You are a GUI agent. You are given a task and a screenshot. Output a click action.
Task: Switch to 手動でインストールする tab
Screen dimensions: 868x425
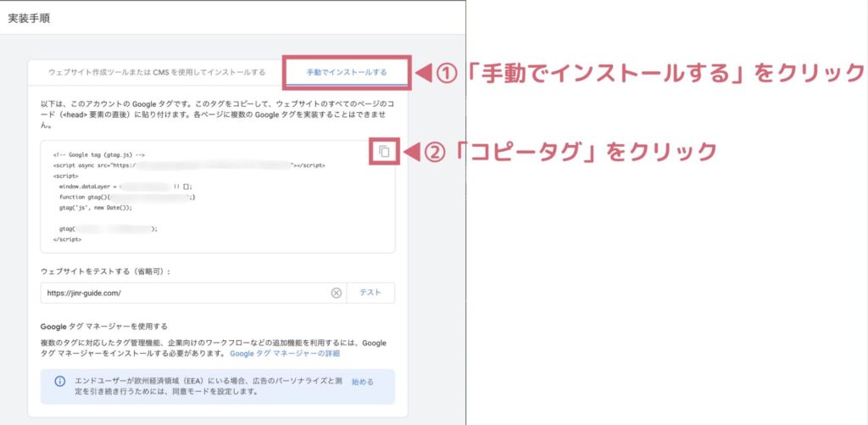(347, 72)
